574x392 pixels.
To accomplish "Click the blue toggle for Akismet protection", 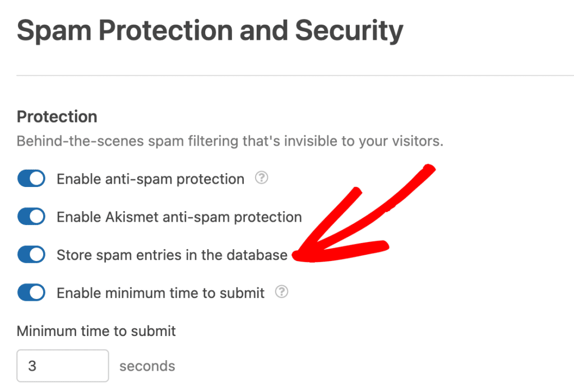I will pyautogui.click(x=31, y=216).
